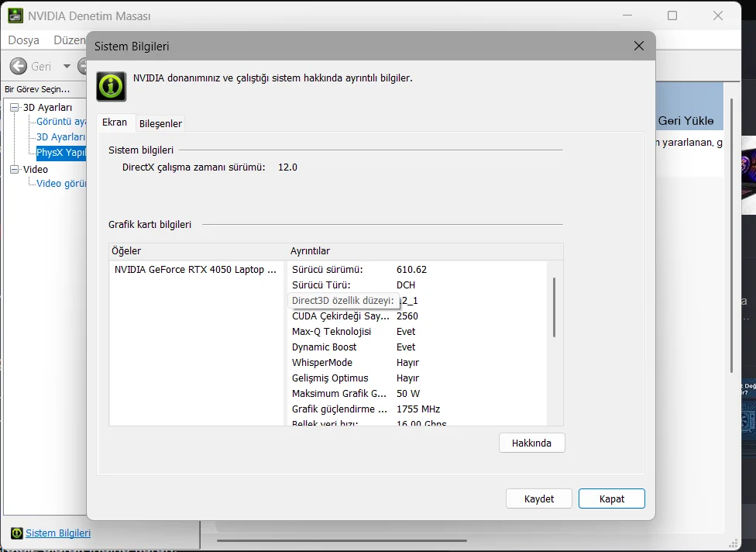Viewport: 756px width, 552px height.
Task: Switch to the Bileşenler tab
Action: pyautogui.click(x=160, y=123)
